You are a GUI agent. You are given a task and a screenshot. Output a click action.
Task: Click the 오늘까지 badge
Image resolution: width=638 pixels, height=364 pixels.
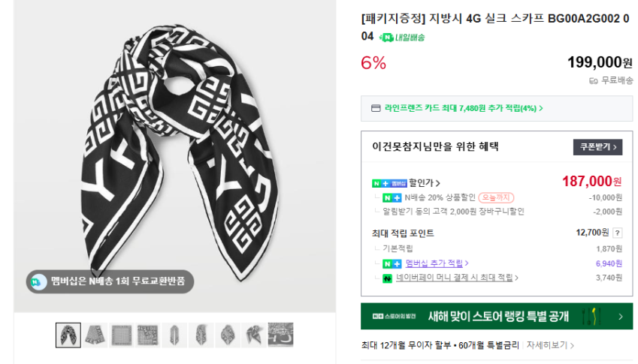point(496,197)
